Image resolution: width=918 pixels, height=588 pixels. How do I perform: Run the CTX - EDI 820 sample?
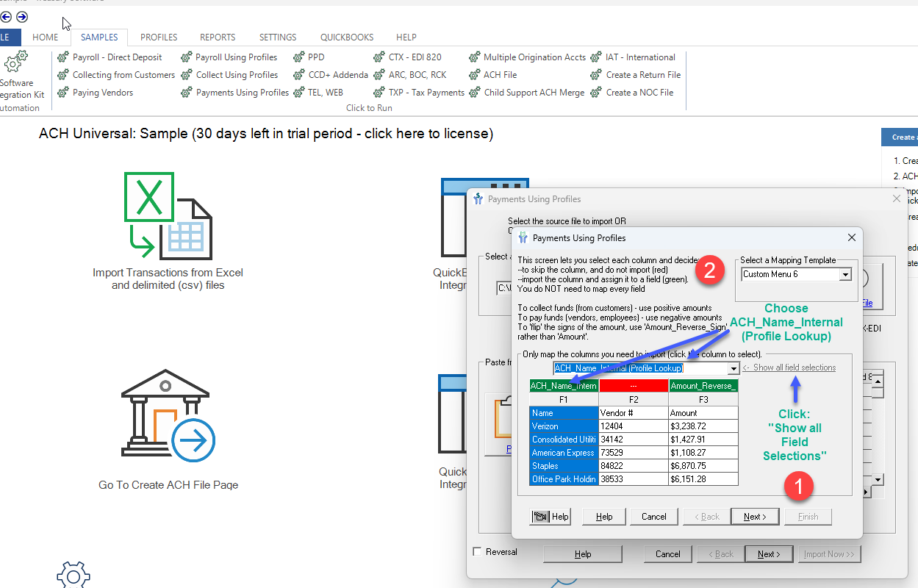[x=407, y=57]
